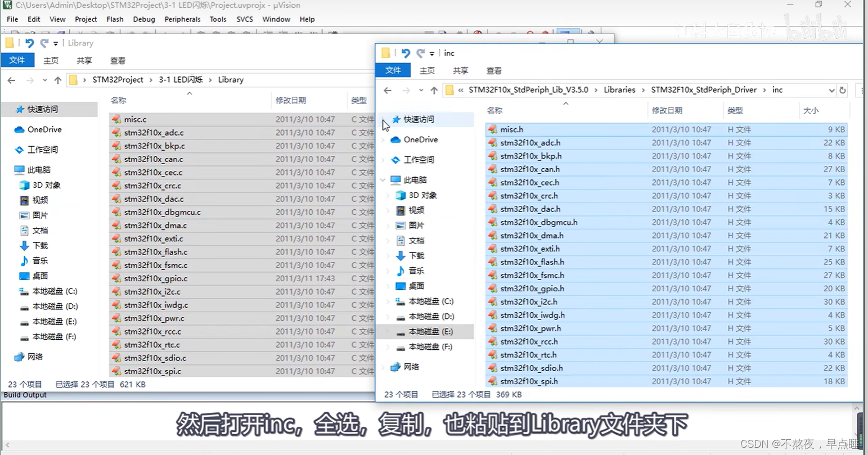868x455 pixels.
Task: Click the back navigation arrow in Library window
Action: click(x=11, y=80)
